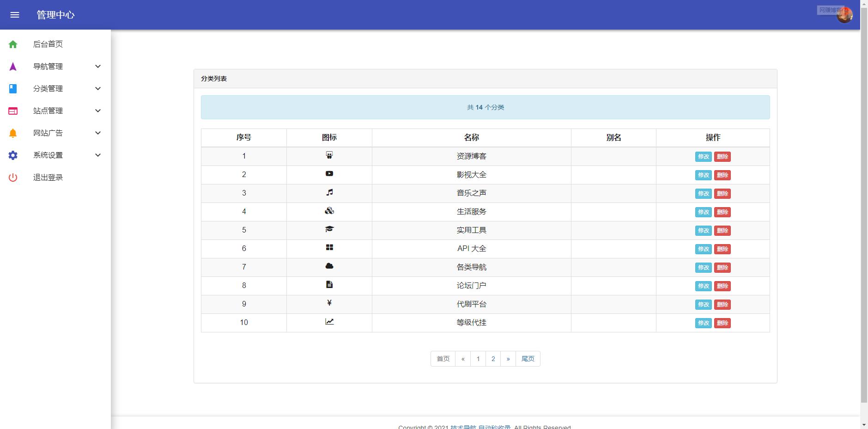Edit the 各类导航 category
Image resolution: width=868 pixels, height=429 pixels.
coord(704,268)
